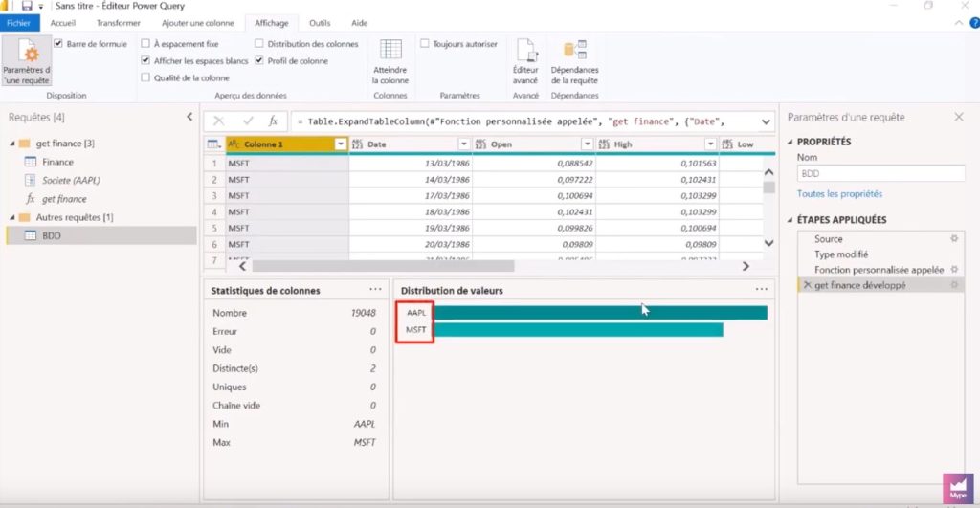Viewport: 980px width, 508px height.
Task: Select the get finance function query
Action: 64,199
